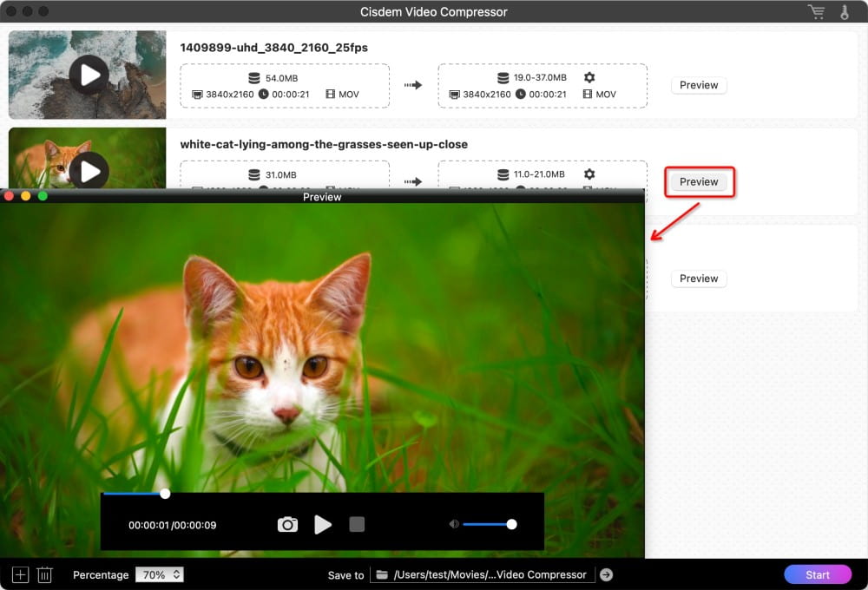Click the Stop icon in the preview player
Viewport: 868px width, 590px height.
click(357, 525)
